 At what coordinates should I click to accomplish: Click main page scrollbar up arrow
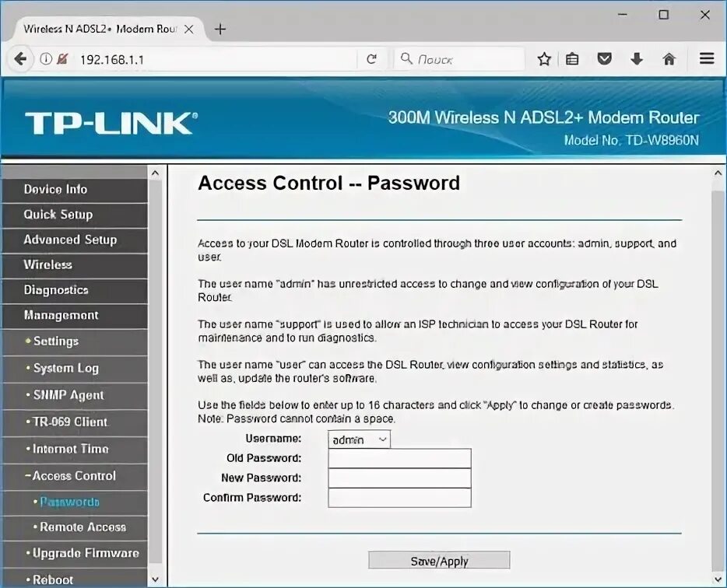point(718,173)
